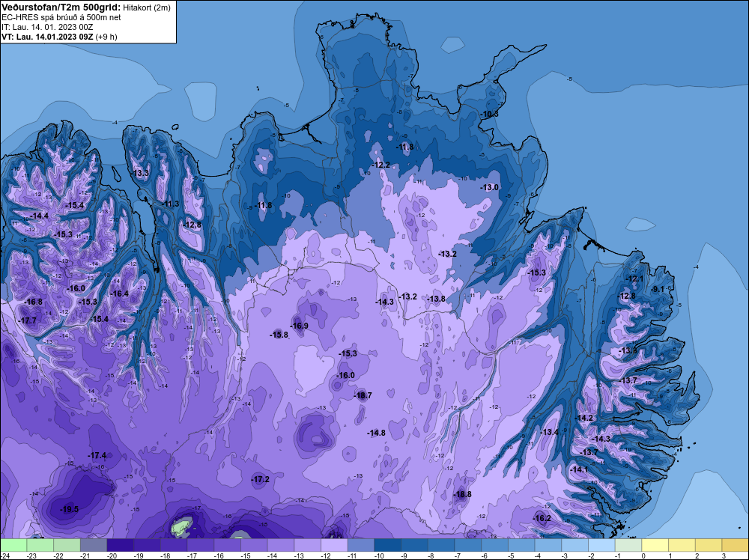The height and width of the screenshot is (560, 749).
Task: Click the -17.7 temperature value
Action: click(27, 320)
